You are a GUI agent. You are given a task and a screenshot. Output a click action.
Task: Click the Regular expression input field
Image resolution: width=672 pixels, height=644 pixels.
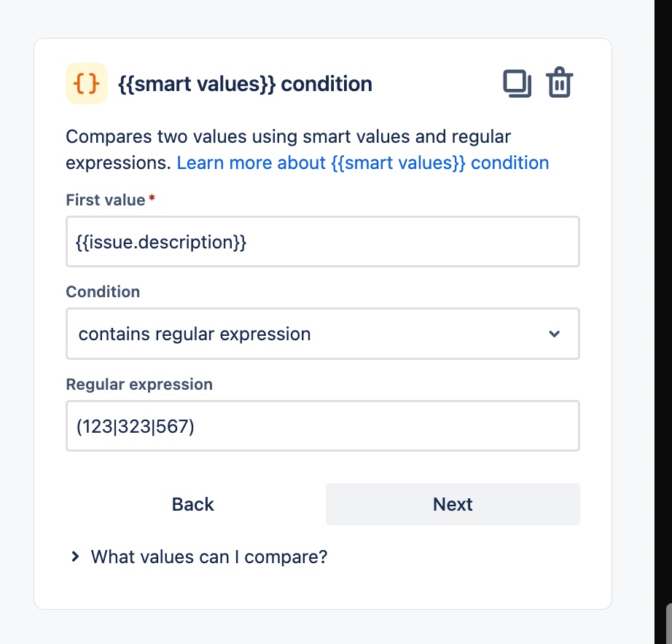click(x=323, y=425)
